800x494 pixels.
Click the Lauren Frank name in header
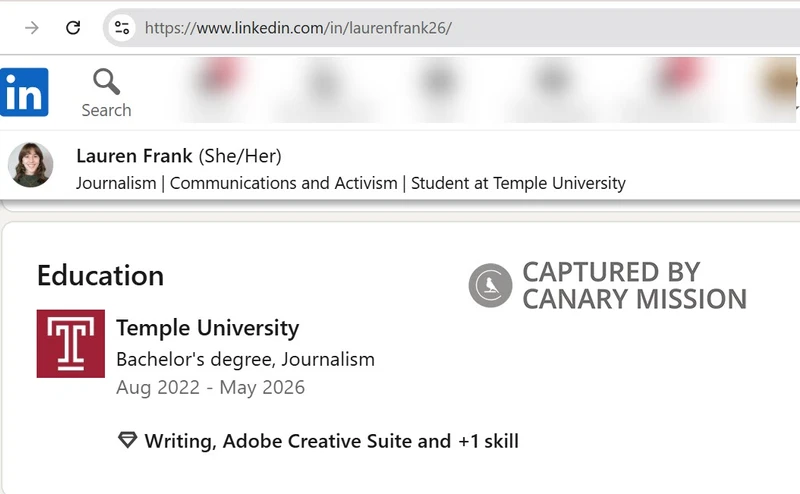[x=135, y=156]
